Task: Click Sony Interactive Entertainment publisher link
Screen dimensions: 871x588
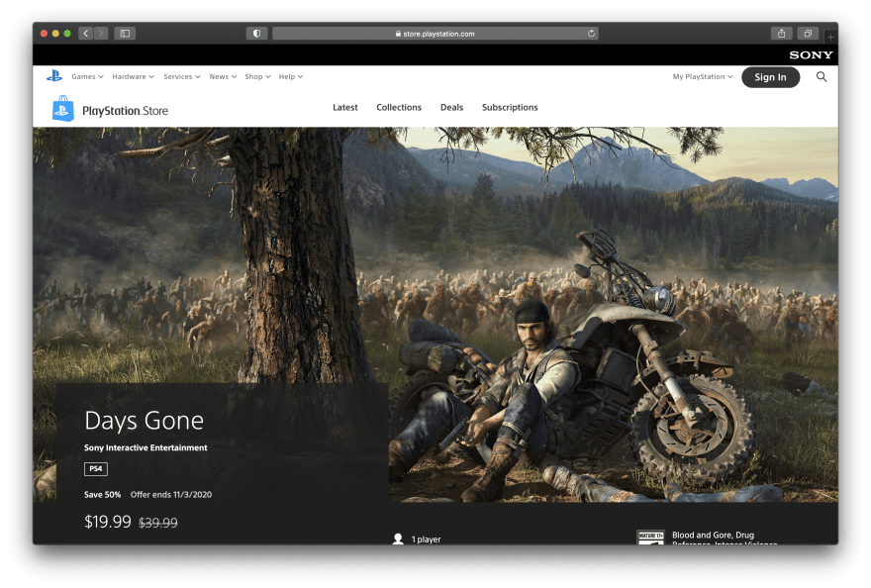Action: tap(145, 447)
